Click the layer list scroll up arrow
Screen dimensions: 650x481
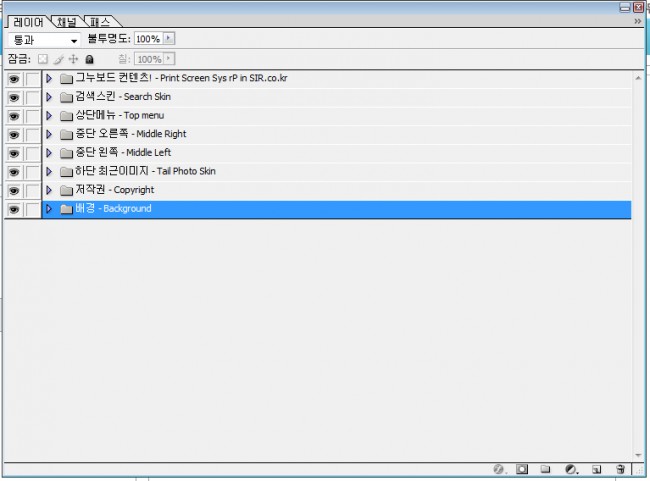click(x=638, y=78)
